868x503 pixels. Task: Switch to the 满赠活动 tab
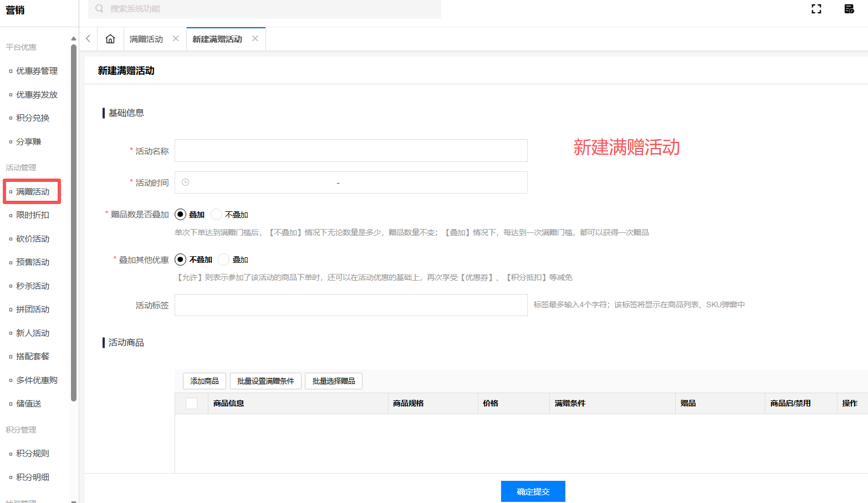[x=146, y=39]
